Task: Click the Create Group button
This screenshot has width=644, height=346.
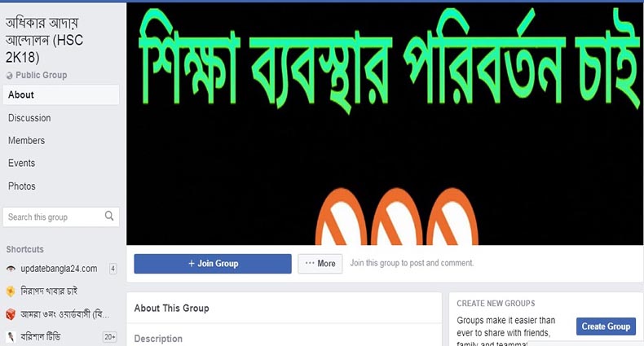Action: [x=606, y=326]
